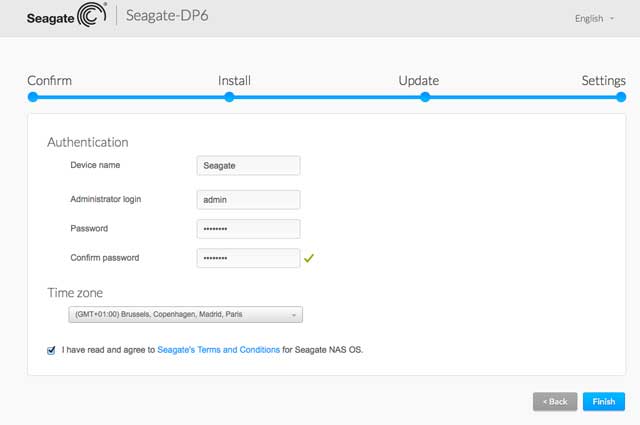Click the Seagate spiral logo icon
This screenshot has width=640, height=425.
pyautogui.click(x=92, y=15)
